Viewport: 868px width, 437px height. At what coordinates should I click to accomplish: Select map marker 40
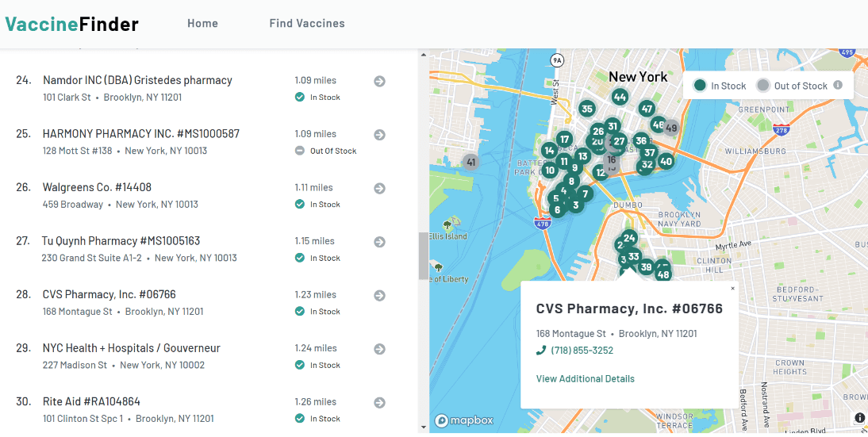(666, 162)
